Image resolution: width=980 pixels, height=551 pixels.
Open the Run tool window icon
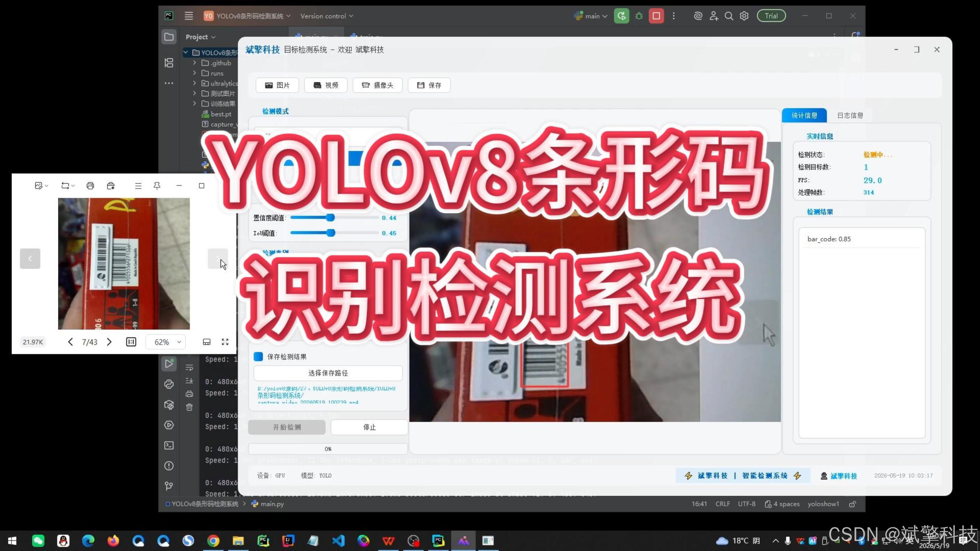(x=169, y=363)
